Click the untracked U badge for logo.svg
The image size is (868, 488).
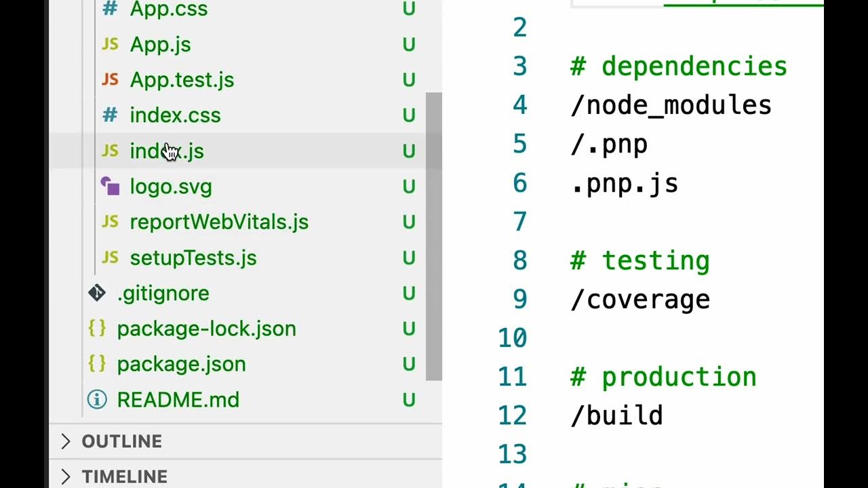point(409,186)
